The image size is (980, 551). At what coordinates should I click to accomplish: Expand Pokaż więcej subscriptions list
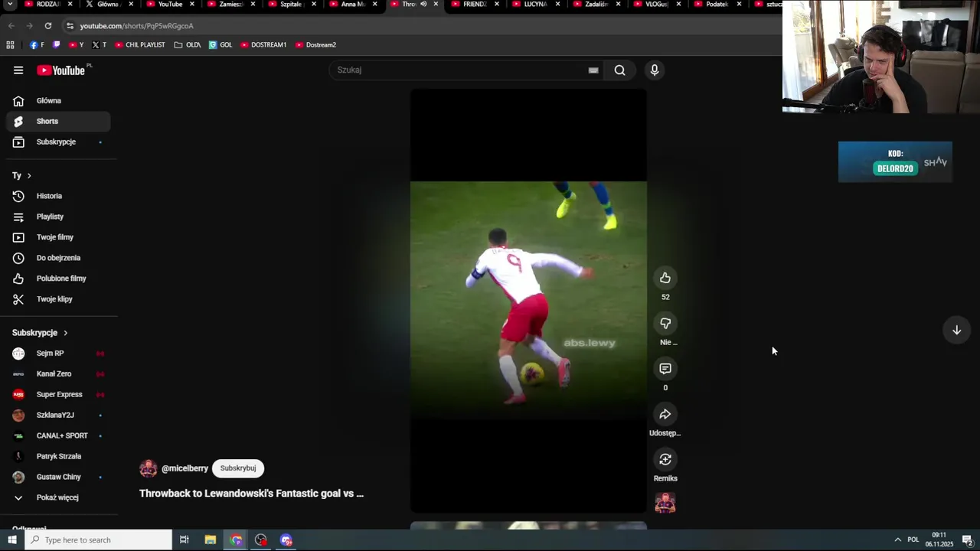(58, 497)
